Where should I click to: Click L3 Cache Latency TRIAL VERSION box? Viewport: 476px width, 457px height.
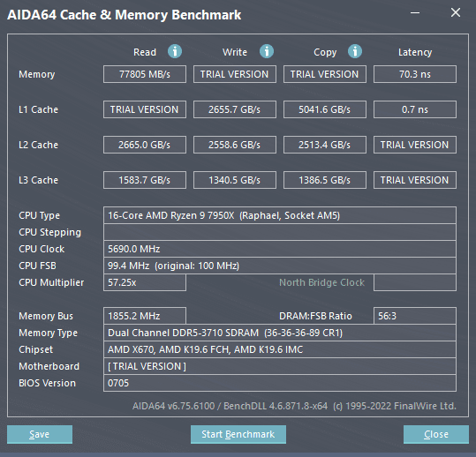pyautogui.click(x=415, y=180)
